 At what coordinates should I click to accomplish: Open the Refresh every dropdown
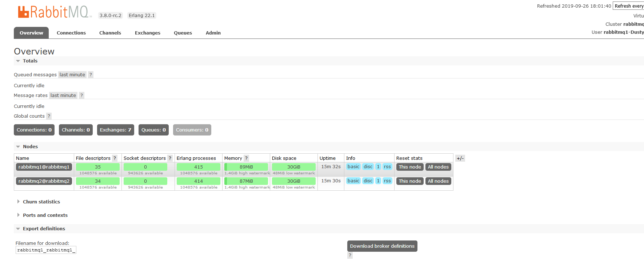(629, 6)
